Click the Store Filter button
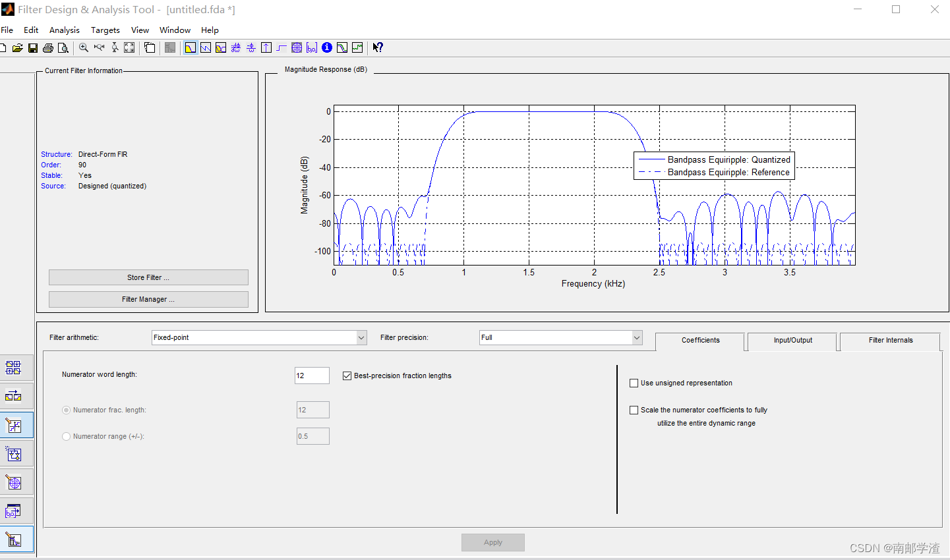950x560 pixels. [148, 277]
